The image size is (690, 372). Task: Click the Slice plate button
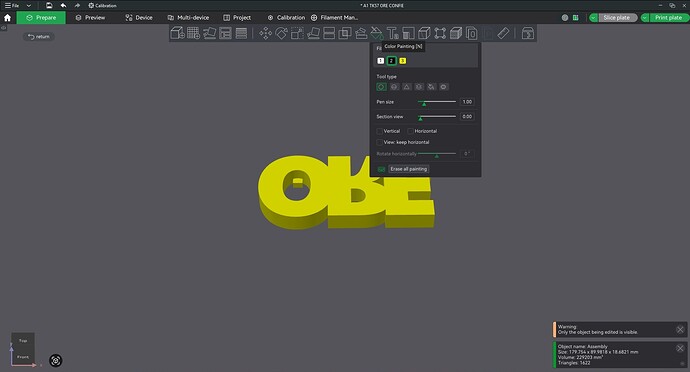[x=617, y=18]
